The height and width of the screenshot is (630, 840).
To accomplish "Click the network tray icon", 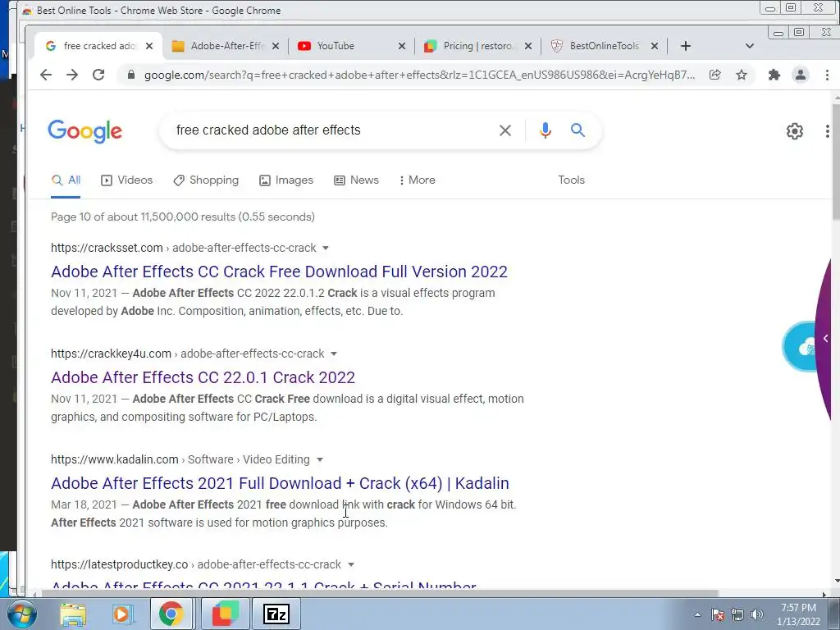I will coord(737,614).
